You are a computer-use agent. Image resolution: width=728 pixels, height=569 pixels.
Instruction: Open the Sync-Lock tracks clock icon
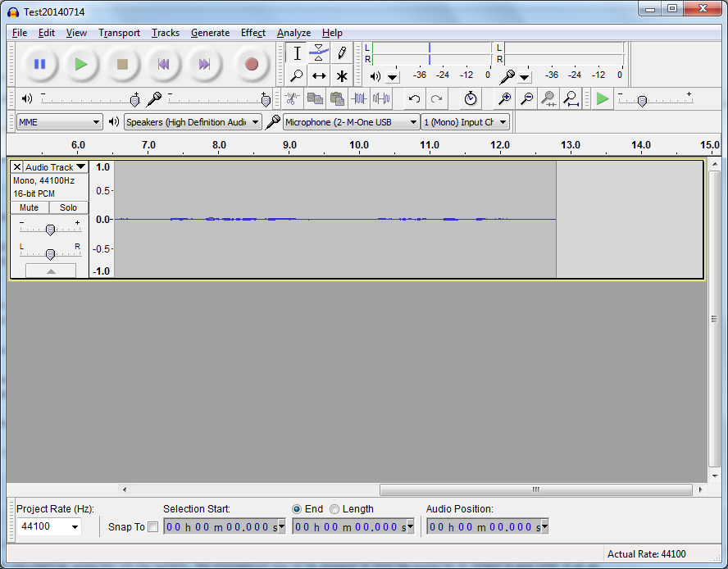[x=471, y=98]
